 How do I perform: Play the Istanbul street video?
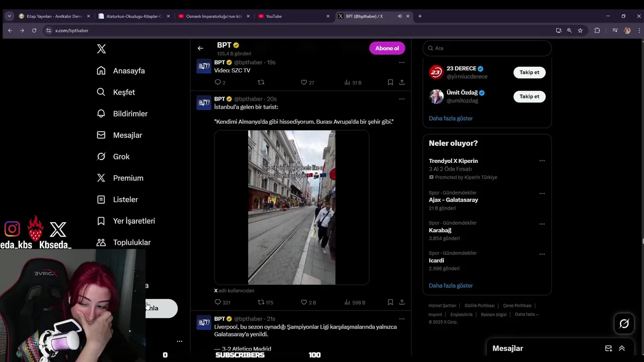pyautogui.click(x=292, y=208)
